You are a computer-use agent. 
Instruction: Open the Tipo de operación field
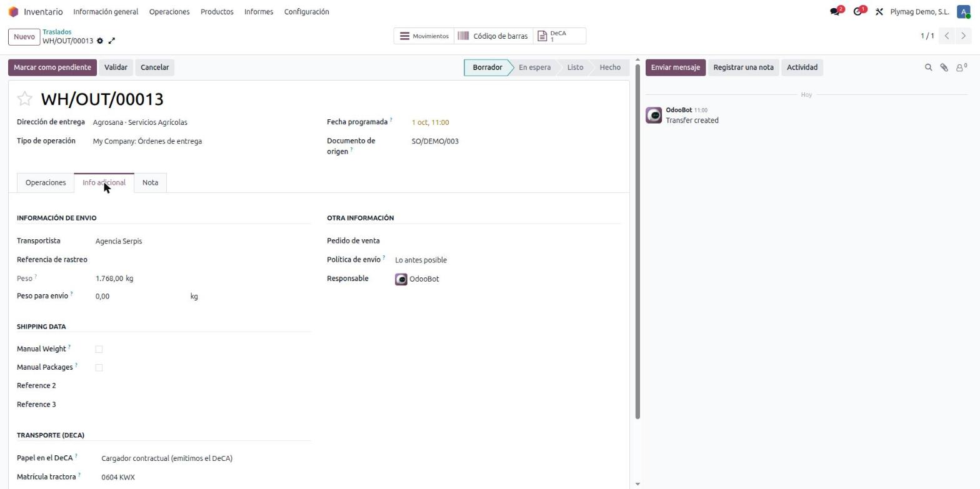201,141
